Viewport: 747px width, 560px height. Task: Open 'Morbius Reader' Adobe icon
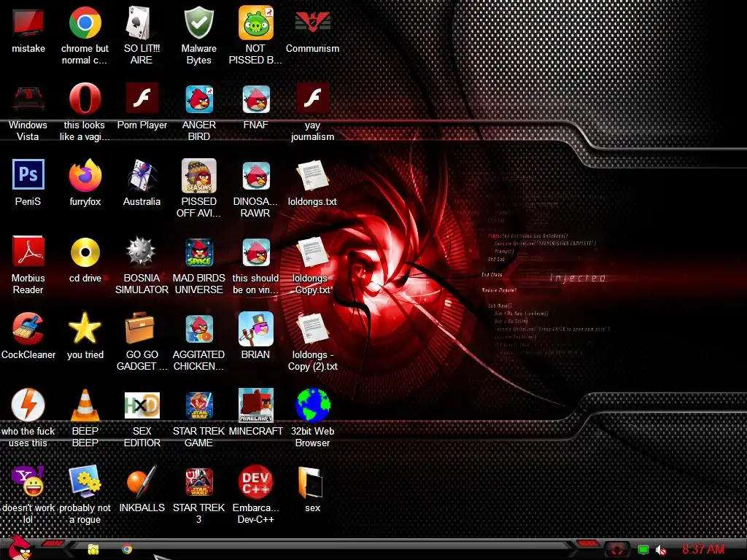tap(28, 252)
